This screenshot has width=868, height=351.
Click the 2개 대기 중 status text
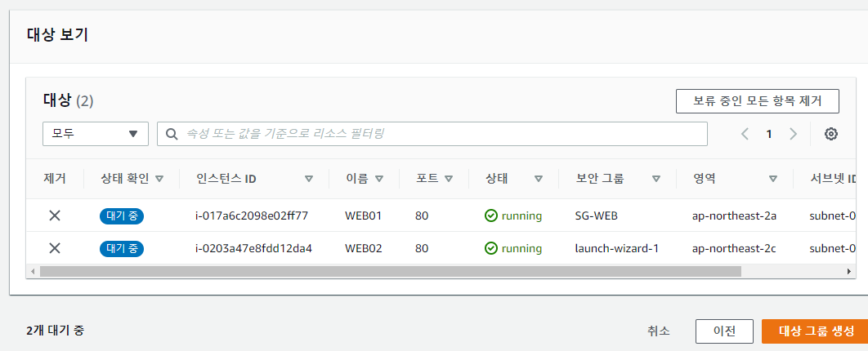tap(56, 331)
